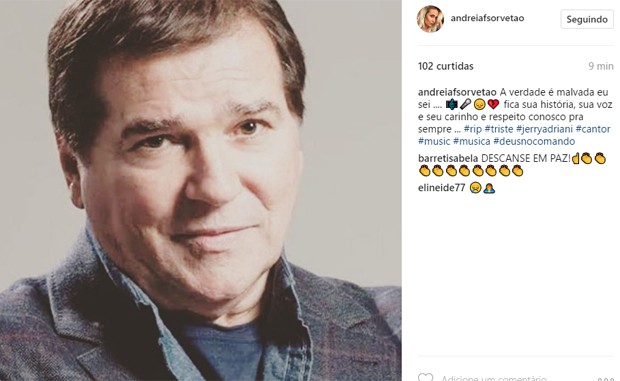The height and width of the screenshot is (381, 620).
Task: Click the broken heart emoji in caption
Action: pyautogui.click(x=493, y=104)
